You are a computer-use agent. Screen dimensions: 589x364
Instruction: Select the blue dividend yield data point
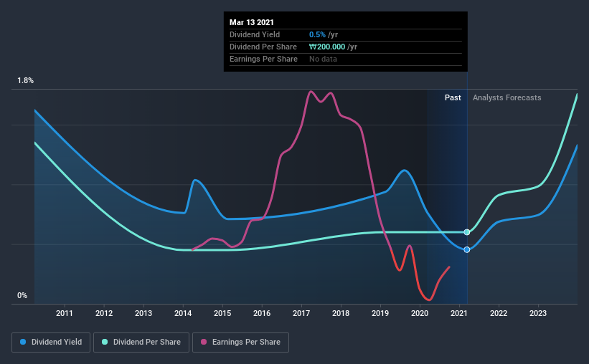[x=467, y=249]
